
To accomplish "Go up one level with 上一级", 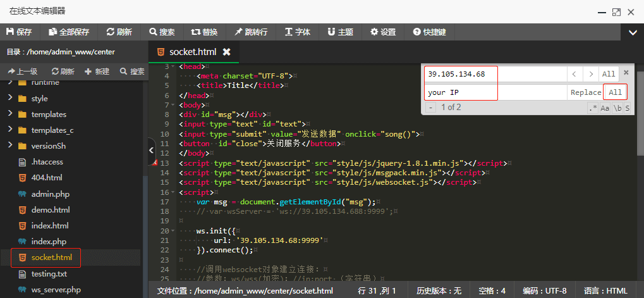I will pyautogui.click(x=23, y=71).
